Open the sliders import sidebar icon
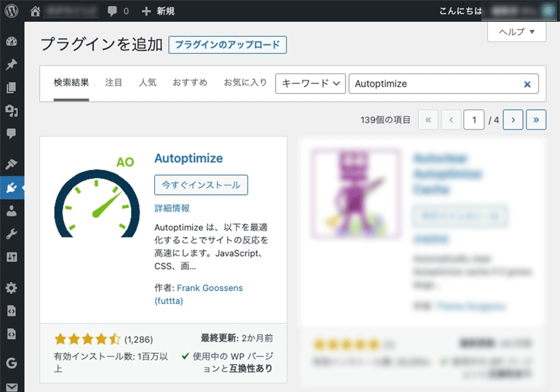 click(x=12, y=257)
